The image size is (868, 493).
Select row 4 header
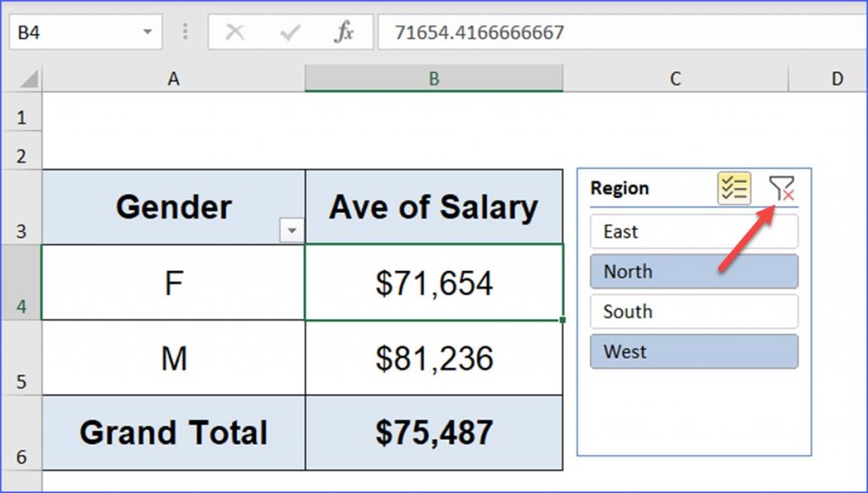point(20,282)
